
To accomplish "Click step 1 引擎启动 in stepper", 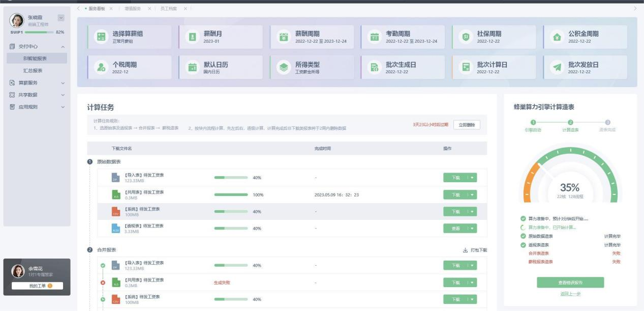I will point(533,126).
